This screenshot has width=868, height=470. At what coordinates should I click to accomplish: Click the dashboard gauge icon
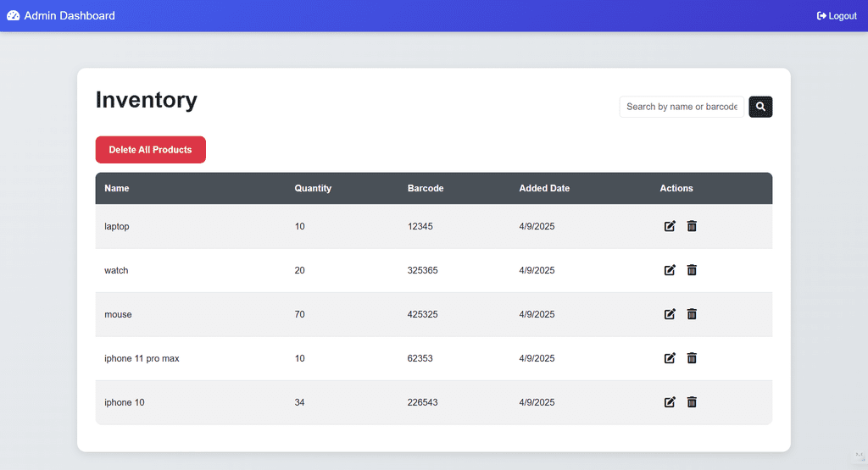[x=14, y=15]
